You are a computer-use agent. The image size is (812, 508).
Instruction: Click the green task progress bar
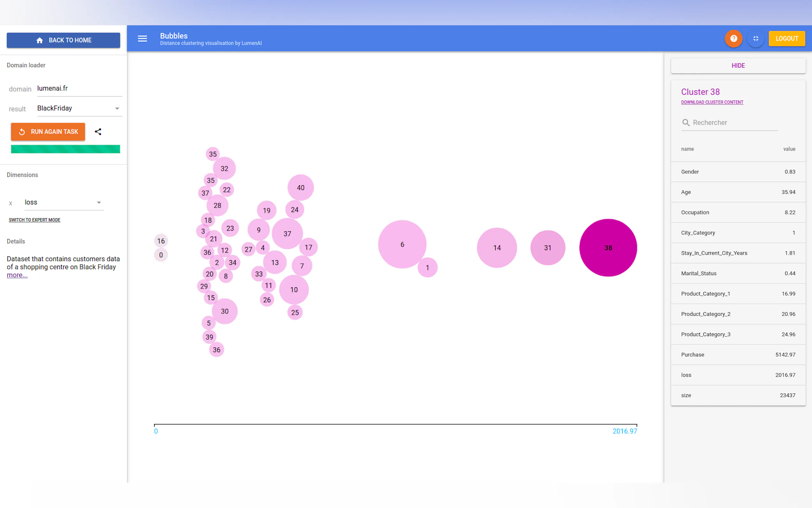66,149
